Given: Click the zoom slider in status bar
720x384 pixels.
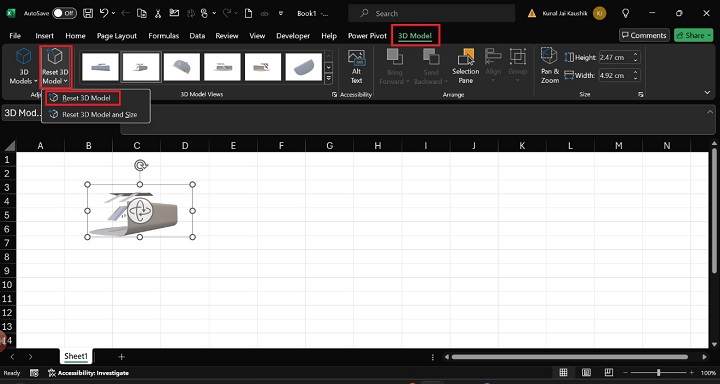Looking at the screenshot, I should coord(658,373).
